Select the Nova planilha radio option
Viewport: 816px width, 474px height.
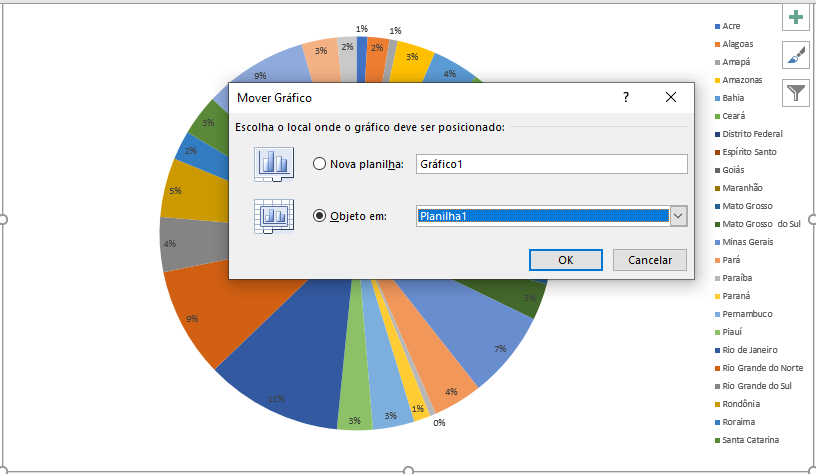[320, 164]
